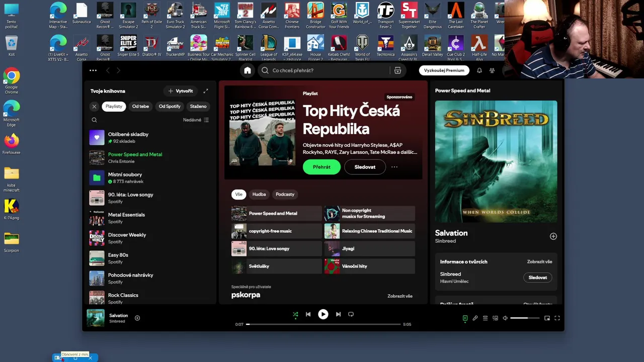Connect to a device

[x=495, y=318]
